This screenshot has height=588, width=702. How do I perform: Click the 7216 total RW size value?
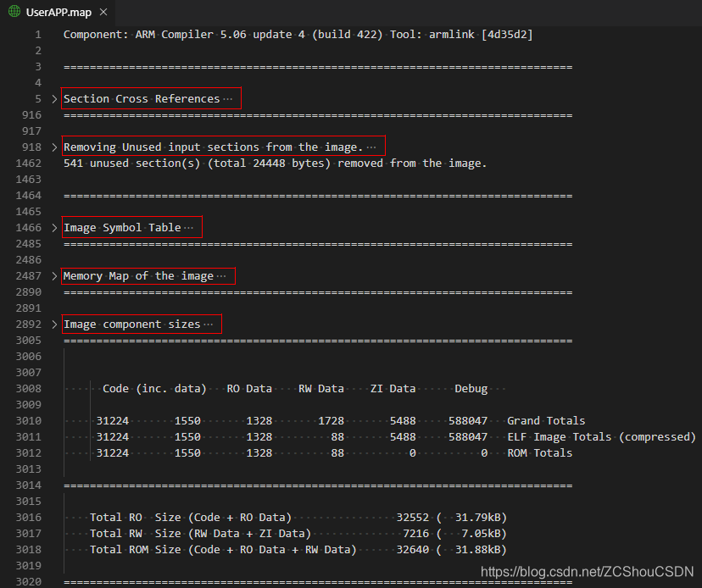(416, 534)
